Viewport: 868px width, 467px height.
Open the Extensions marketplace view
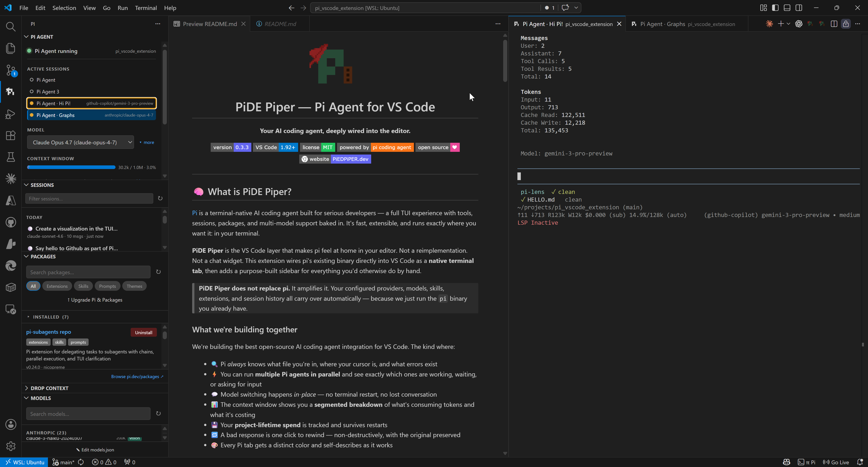coord(11,135)
